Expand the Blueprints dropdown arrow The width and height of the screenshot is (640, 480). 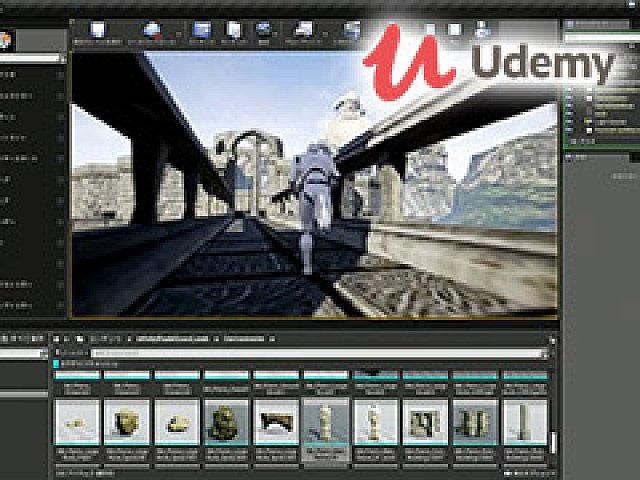point(325,34)
